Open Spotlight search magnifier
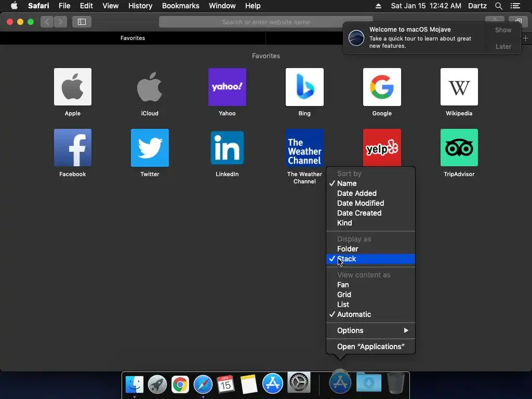Viewport: 532px width, 399px height. tap(498, 6)
